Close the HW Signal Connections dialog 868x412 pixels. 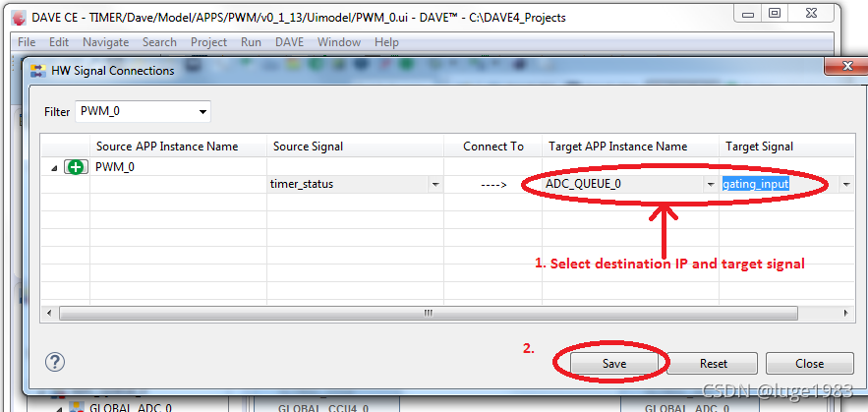click(x=846, y=67)
